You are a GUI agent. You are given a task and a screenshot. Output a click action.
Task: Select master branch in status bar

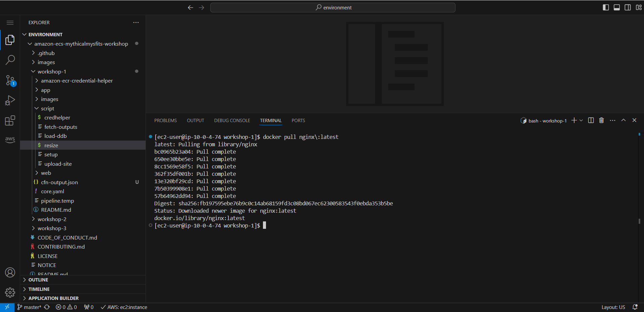(x=29, y=307)
